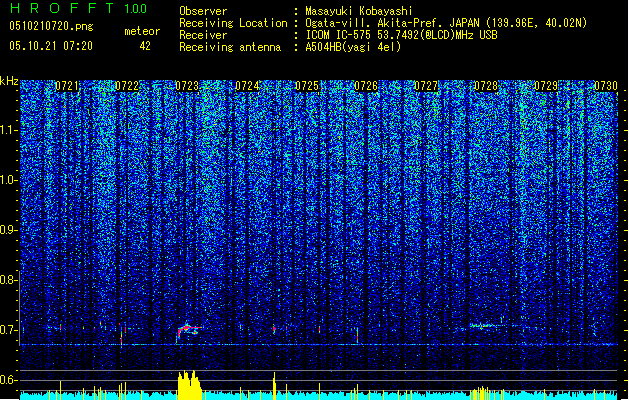Click the 0726 time marker

point(366,86)
